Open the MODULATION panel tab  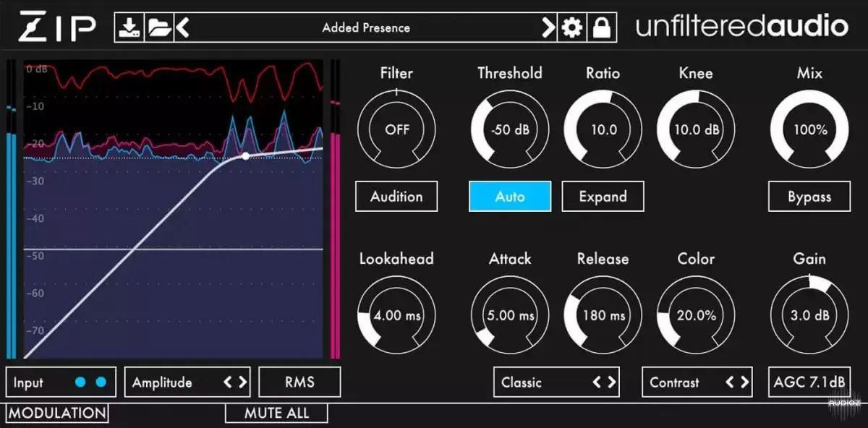(x=57, y=413)
